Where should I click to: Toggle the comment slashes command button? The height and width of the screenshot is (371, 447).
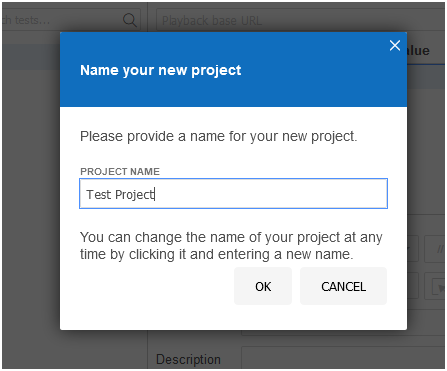click(x=435, y=249)
